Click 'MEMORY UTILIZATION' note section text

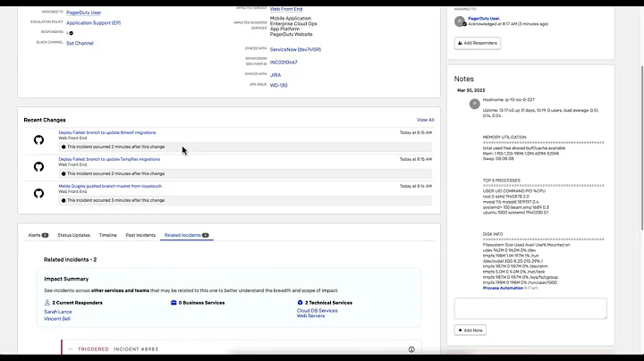(504, 137)
